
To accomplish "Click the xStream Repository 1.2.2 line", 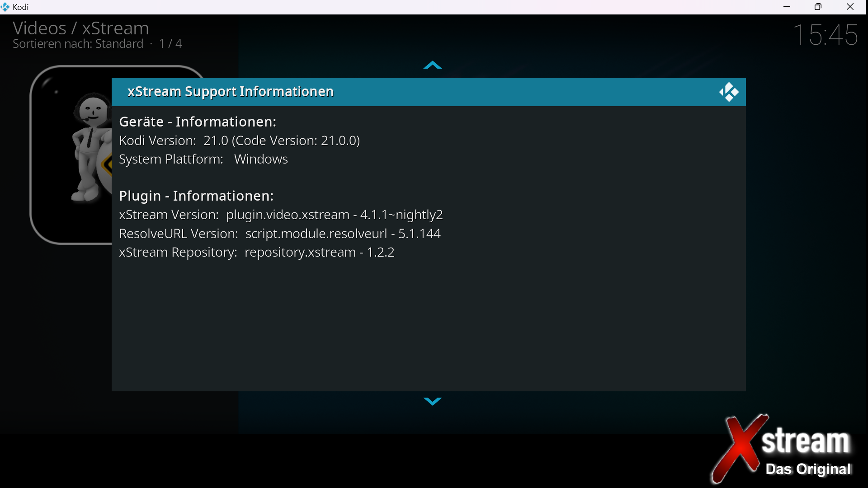I will pyautogui.click(x=256, y=252).
